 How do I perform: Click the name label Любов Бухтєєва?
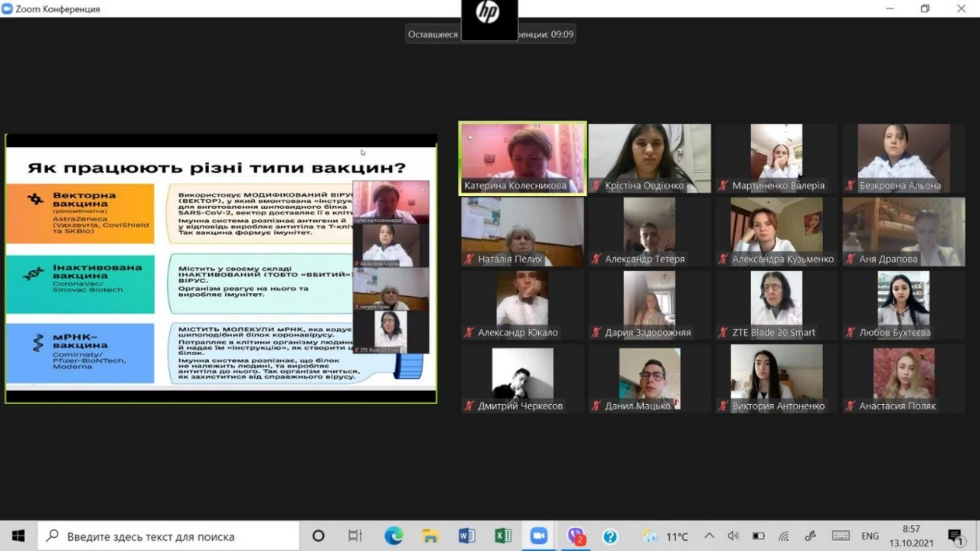pos(895,332)
